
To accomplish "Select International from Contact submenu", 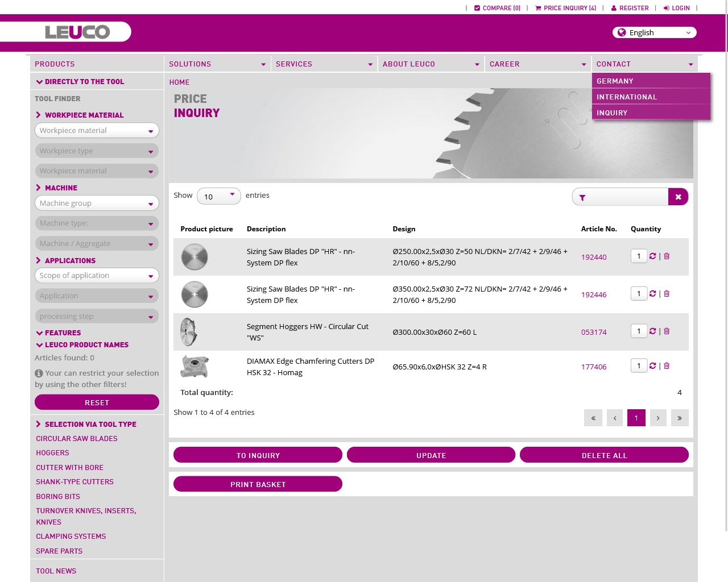I will (651, 97).
